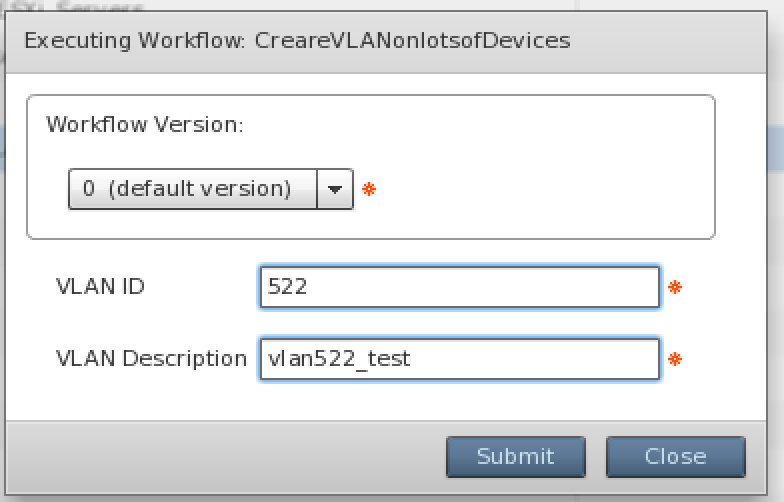
Task: Click the Executing Workflow title bar
Action: coord(386,42)
